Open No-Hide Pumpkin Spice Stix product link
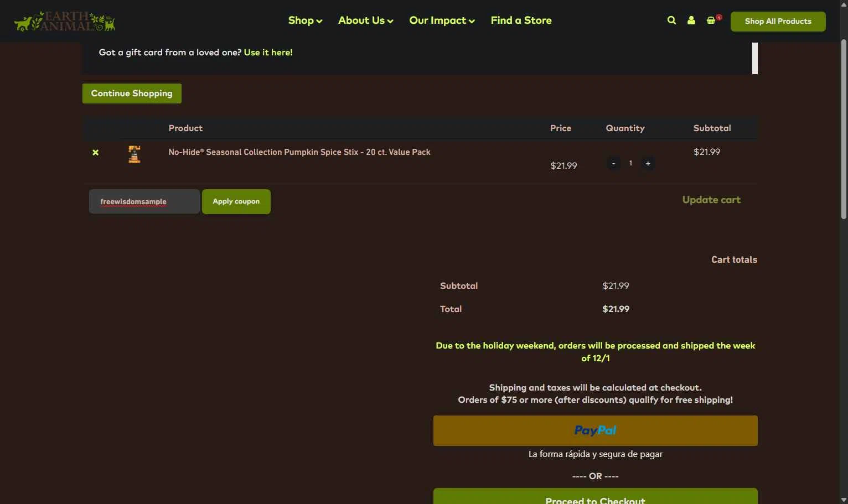Viewport: 848px width, 504px height. coord(299,152)
